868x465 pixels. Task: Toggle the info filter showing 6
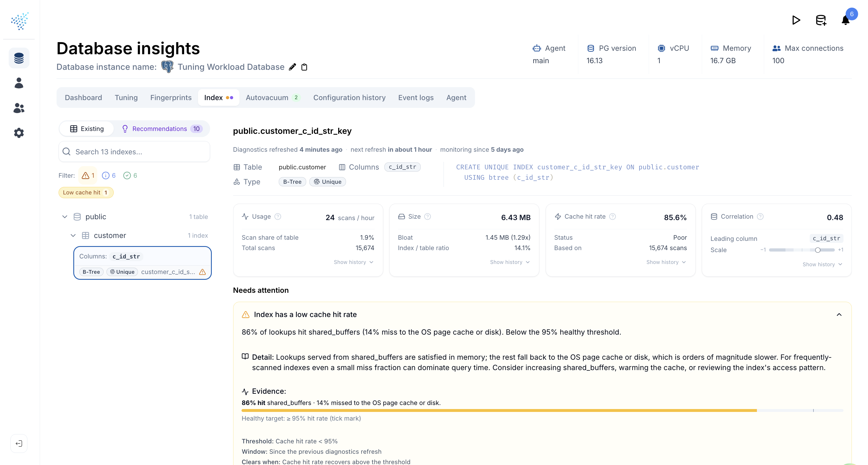click(109, 176)
